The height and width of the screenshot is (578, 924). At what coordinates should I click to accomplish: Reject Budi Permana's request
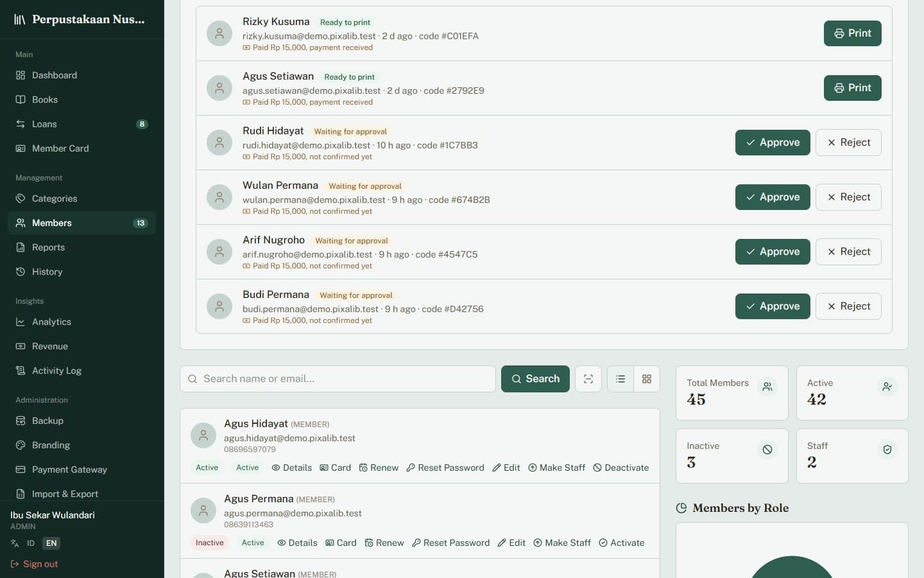point(848,306)
